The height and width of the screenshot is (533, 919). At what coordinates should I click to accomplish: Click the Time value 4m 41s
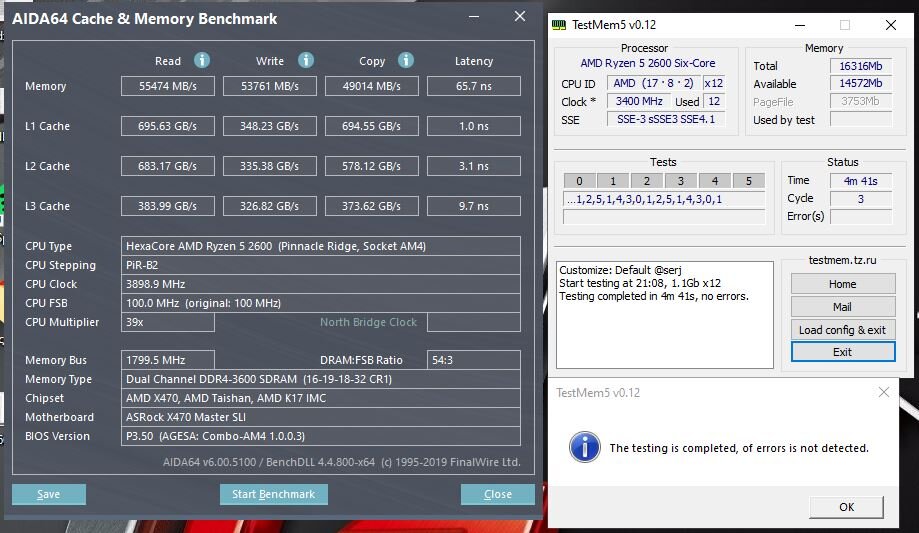pos(860,181)
